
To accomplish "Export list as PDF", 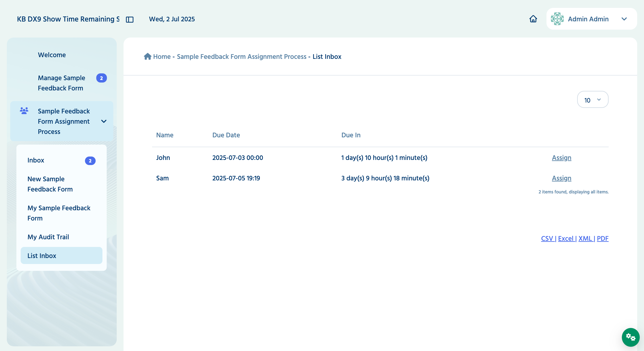I will tap(602, 239).
